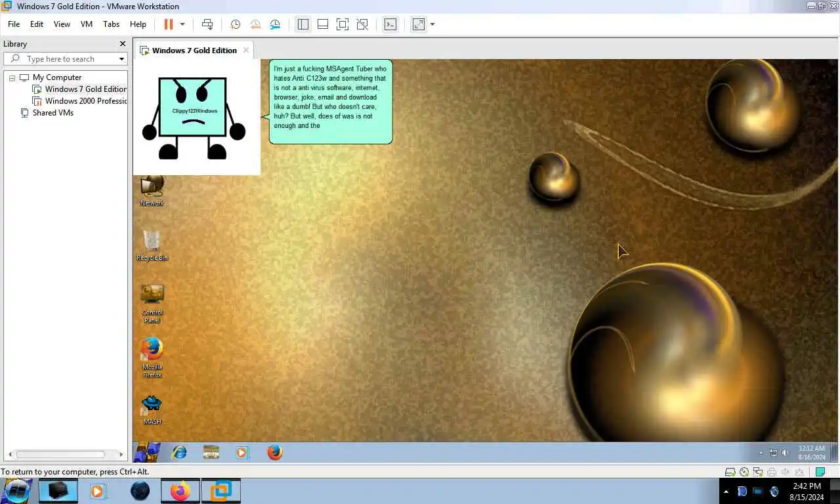Screen dimensions: 840x504
Task: Click the host clock showing 2:42 PM
Action: point(807,492)
